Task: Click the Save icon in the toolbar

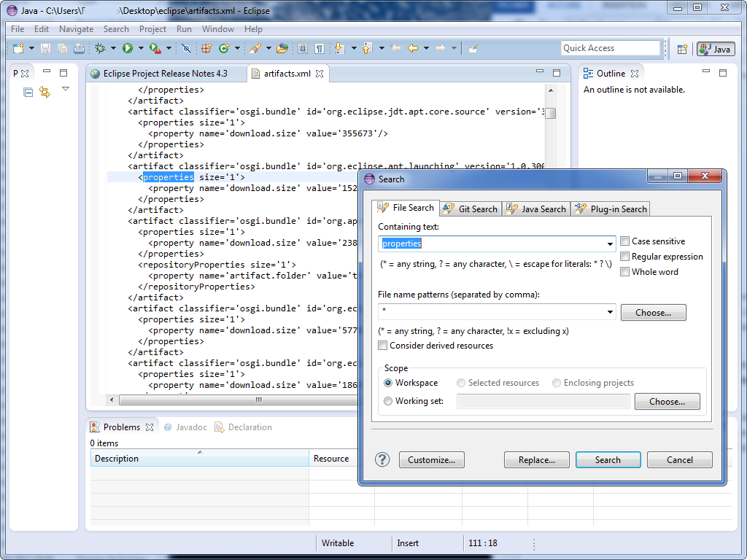Action: (45, 48)
